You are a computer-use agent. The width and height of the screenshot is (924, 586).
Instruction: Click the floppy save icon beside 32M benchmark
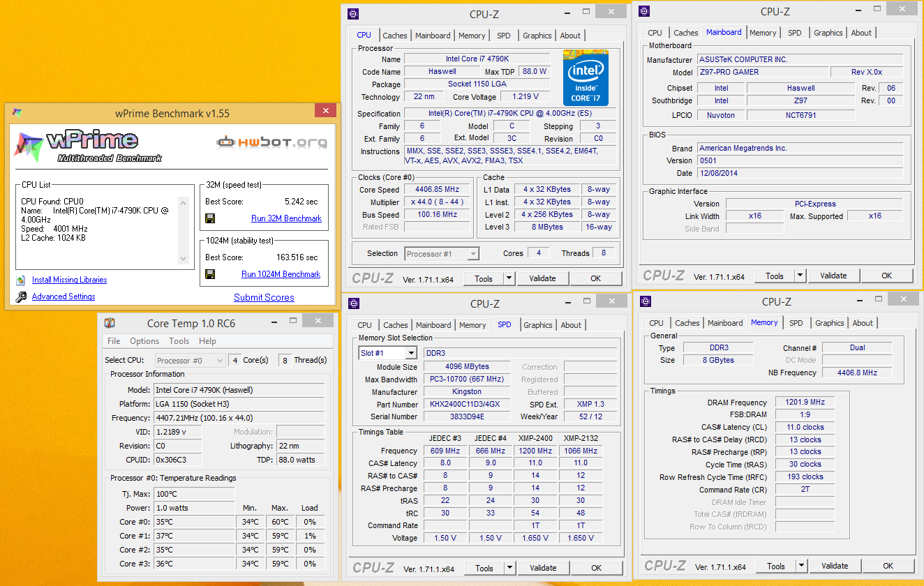coord(210,218)
